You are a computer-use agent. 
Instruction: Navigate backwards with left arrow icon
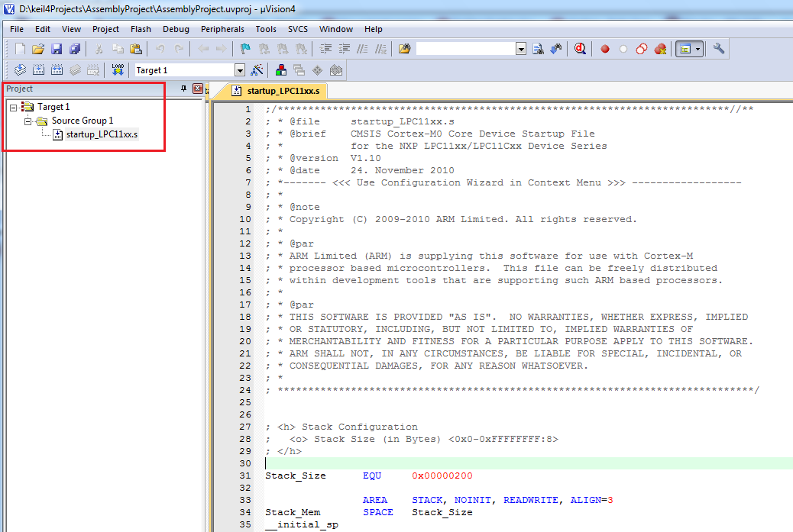203,49
